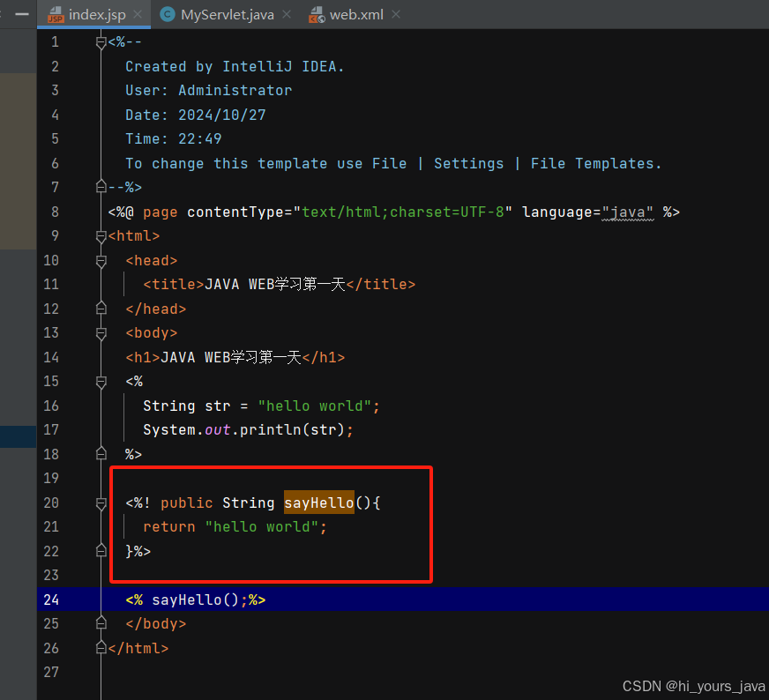Viewport: 769px width, 700px height.
Task: Collapse the sayHello declaration at line 20
Action: point(101,503)
